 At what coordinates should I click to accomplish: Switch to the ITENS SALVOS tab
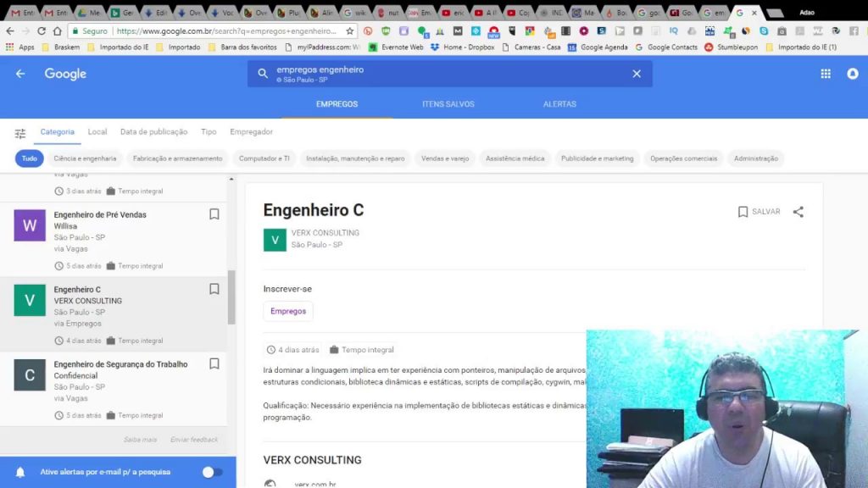(448, 104)
